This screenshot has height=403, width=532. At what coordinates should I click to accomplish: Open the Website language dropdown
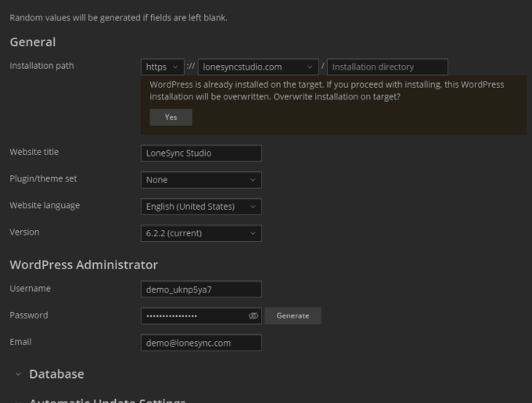201,207
